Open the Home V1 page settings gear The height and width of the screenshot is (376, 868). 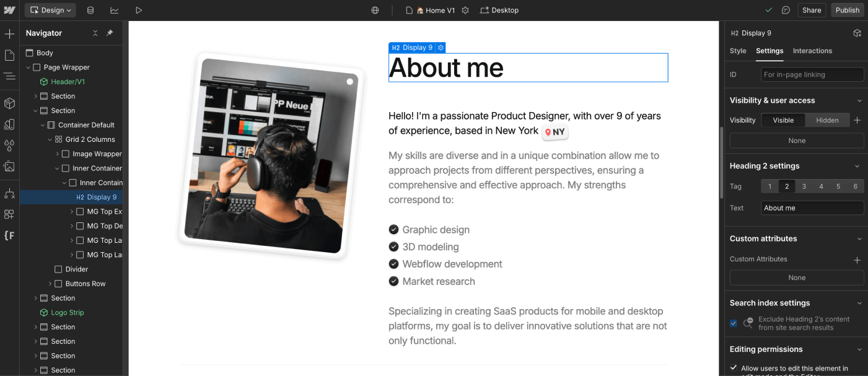coord(465,10)
